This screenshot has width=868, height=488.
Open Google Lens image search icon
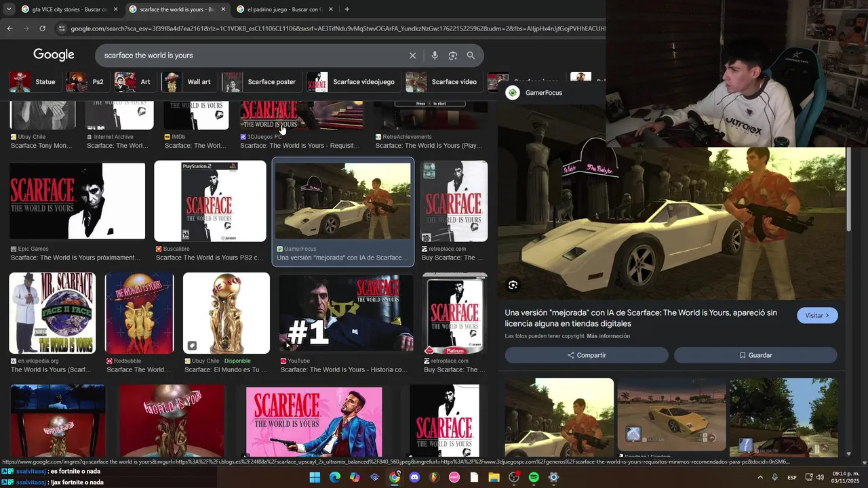pyautogui.click(x=453, y=56)
